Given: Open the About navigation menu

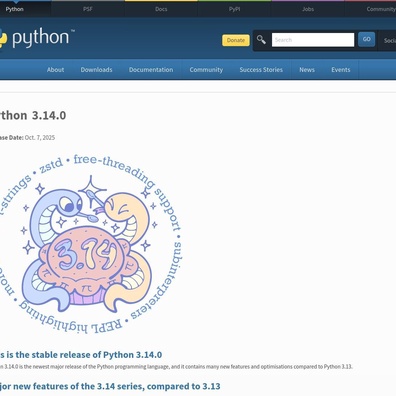Looking at the screenshot, I should pyautogui.click(x=55, y=70).
